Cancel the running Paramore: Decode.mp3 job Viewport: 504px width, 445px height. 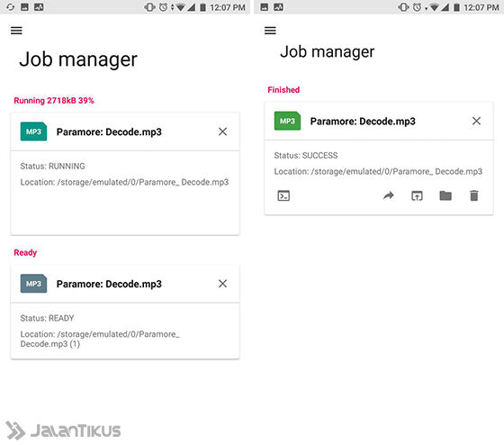click(x=222, y=132)
